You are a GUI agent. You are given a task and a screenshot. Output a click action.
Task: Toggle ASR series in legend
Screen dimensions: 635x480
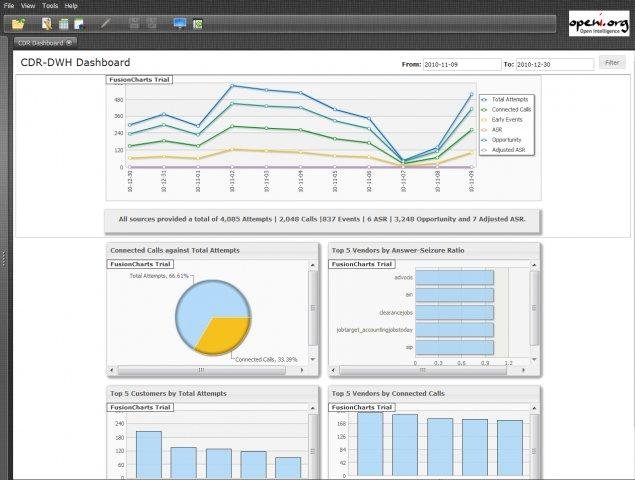click(x=492, y=130)
